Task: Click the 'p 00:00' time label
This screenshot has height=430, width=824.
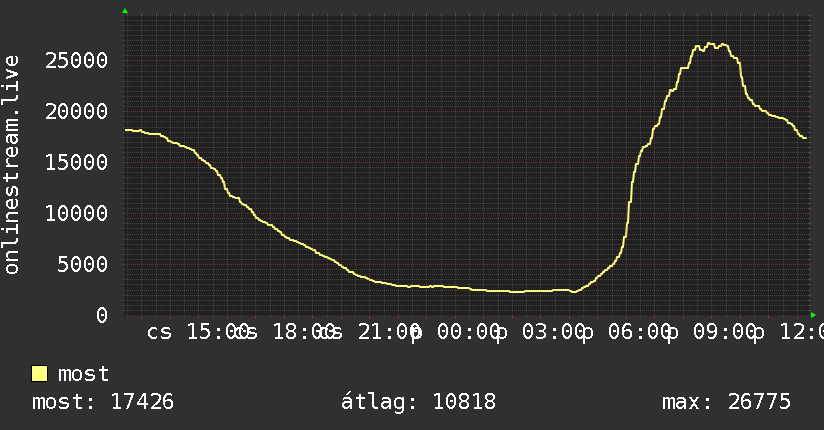Action: tap(455, 333)
